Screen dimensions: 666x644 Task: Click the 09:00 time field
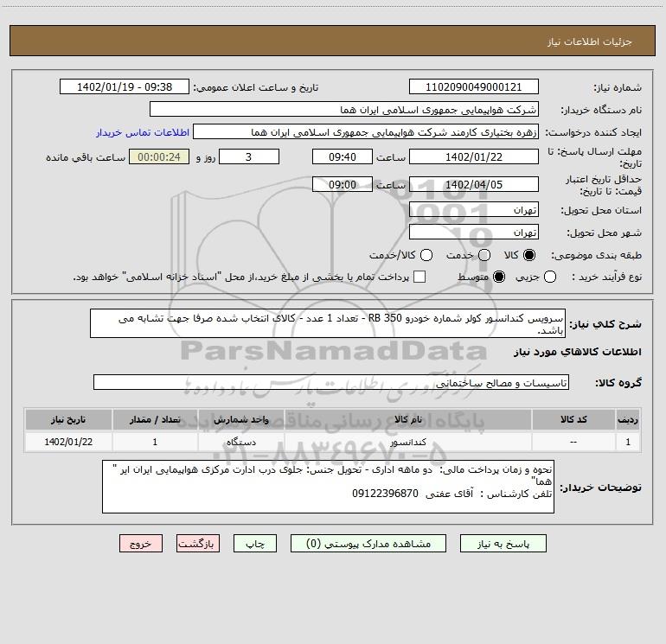(x=343, y=184)
